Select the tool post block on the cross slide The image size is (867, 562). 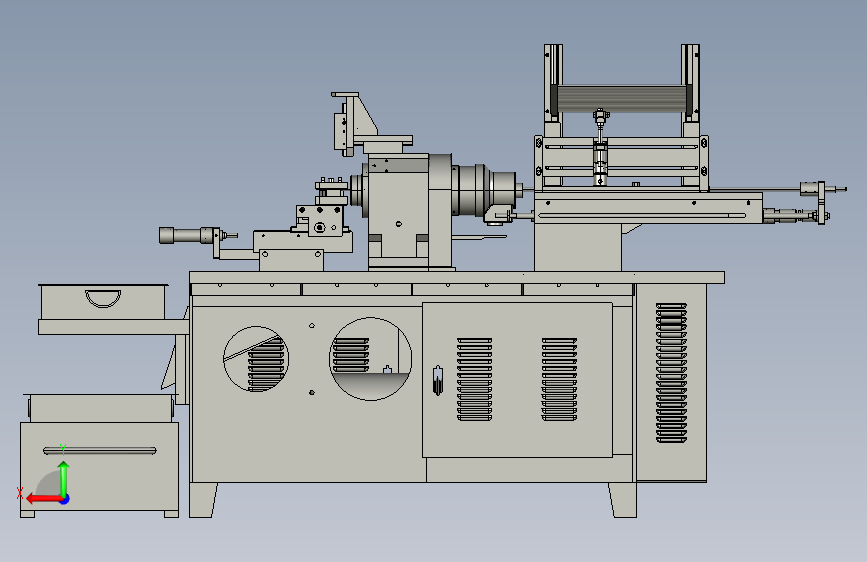[x=319, y=220]
